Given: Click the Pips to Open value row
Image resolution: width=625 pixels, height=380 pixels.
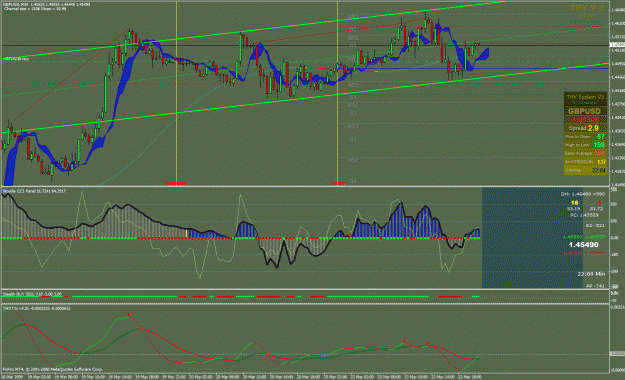Looking at the screenshot, I should [x=585, y=136].
